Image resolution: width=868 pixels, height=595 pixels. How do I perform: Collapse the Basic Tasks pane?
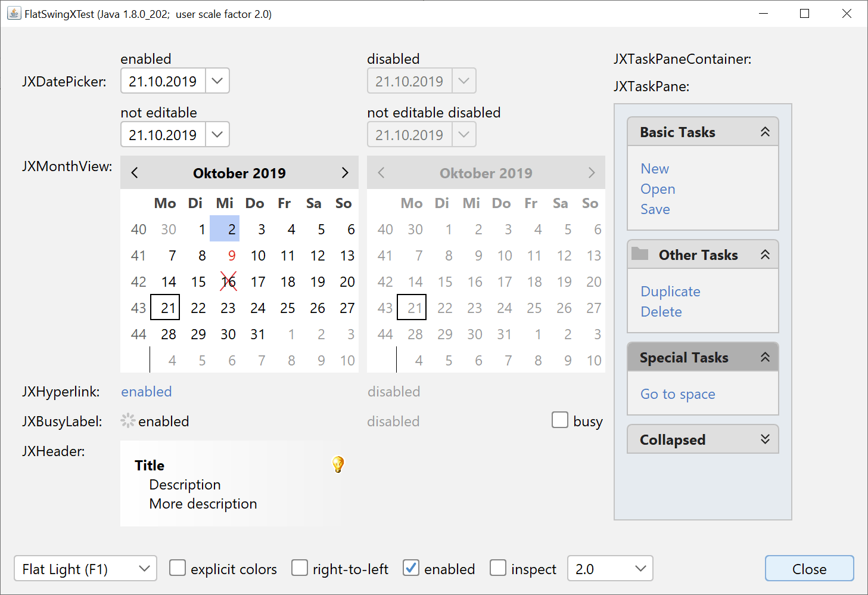[765, 132]
